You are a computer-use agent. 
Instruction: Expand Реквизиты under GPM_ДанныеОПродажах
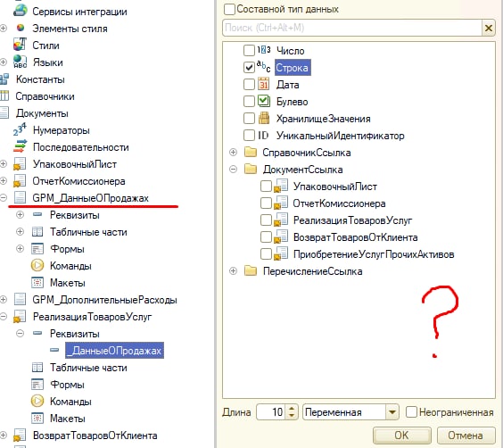[20, 214]
